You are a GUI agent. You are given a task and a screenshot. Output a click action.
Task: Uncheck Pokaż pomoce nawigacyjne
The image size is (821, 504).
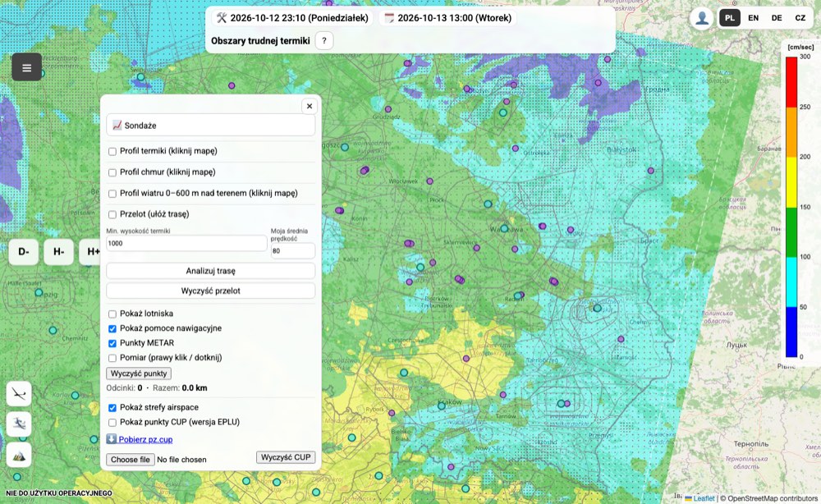tap(112, 328)
